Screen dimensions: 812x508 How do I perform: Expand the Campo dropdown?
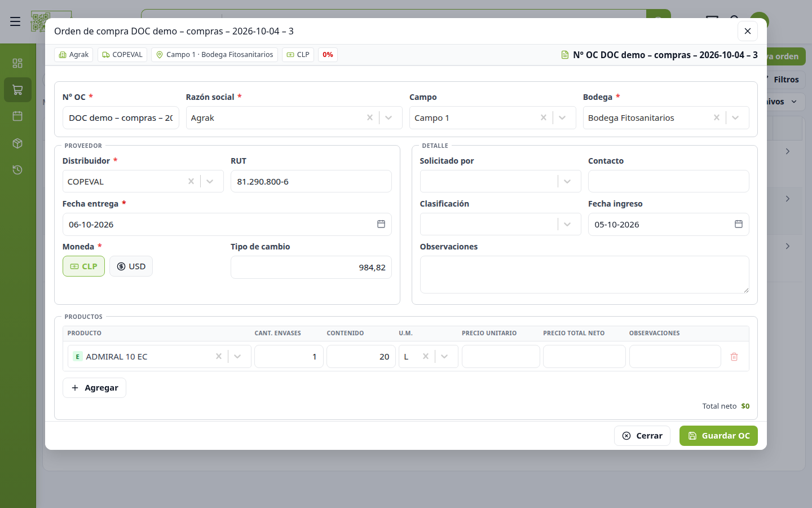coord(563,118)
